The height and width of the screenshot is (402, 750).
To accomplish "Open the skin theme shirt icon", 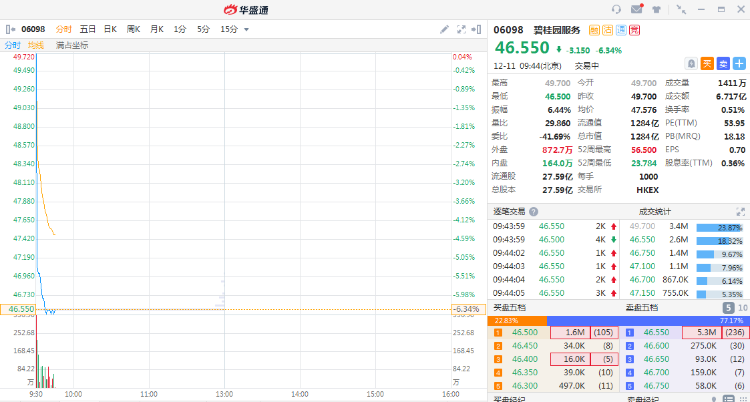I will point(656,9).
